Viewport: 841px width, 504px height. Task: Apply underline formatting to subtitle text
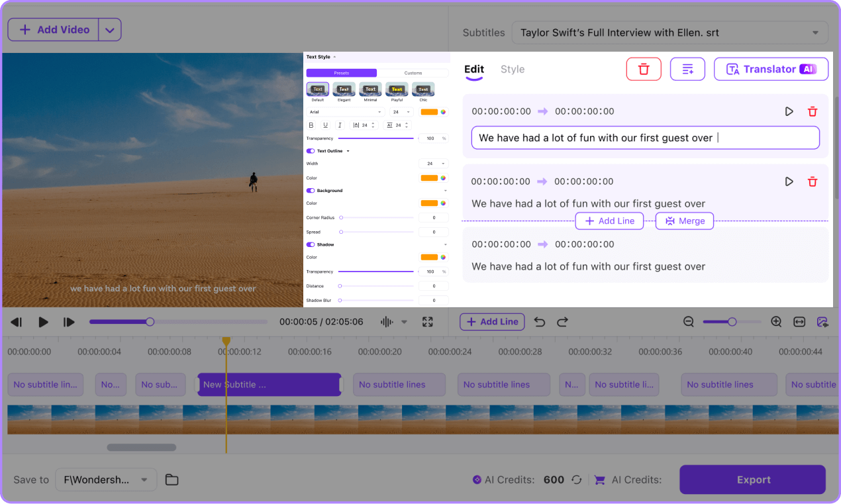pos(324,125)
